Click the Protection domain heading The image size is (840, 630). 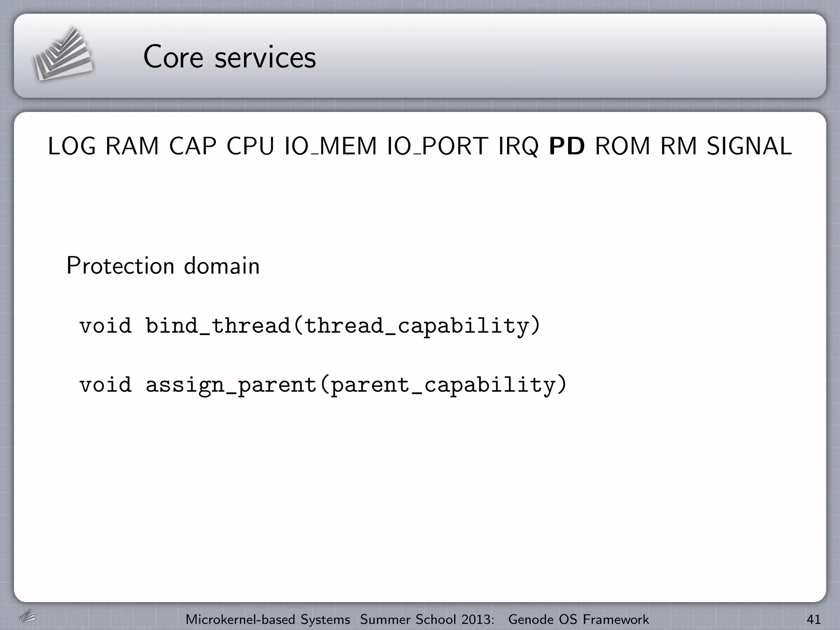coord(163,266)
